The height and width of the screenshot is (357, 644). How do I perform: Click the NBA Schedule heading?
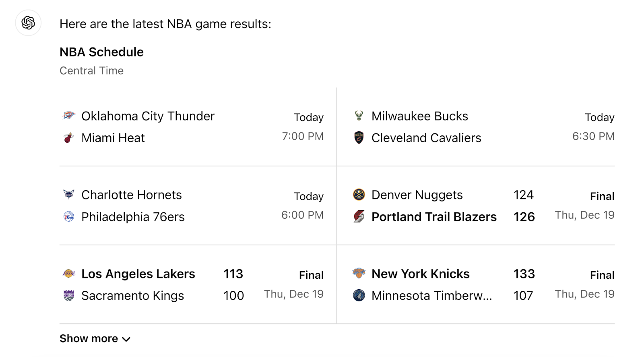coord(101,52)
